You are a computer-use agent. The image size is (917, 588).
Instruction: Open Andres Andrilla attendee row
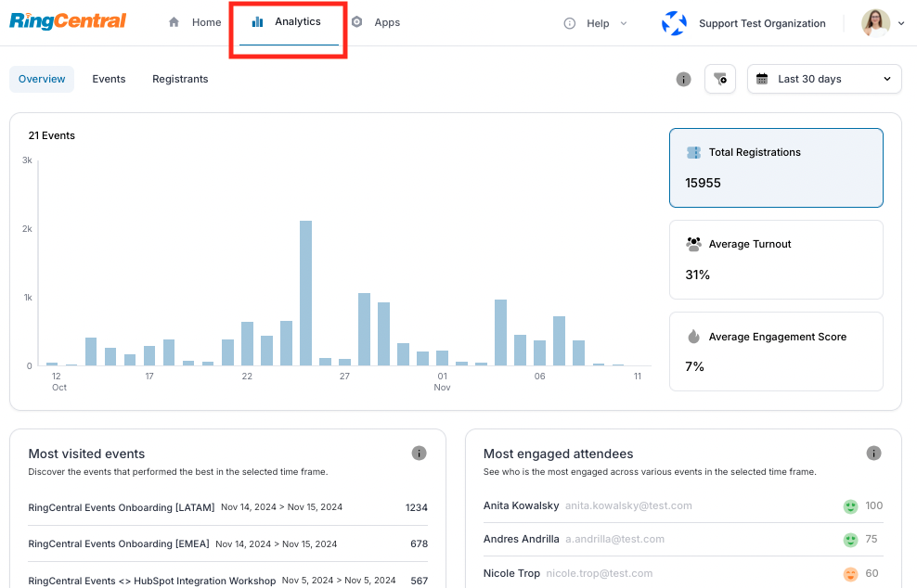[x=683, y=539]
